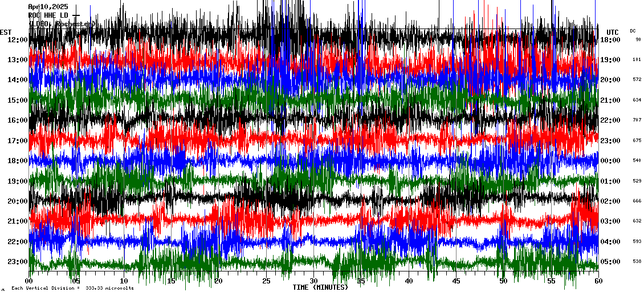
Task: Select the 15:00 EST row label
Action: [18, 100]
